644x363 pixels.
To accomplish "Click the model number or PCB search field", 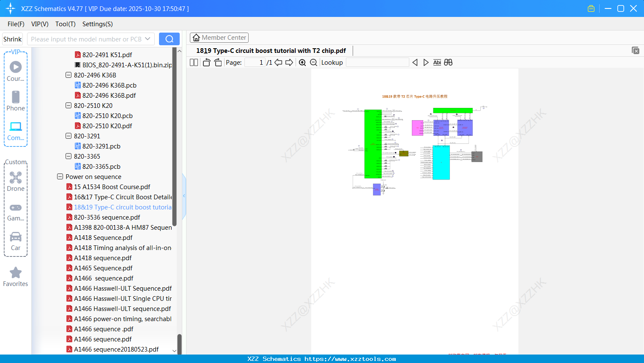I will [86, 39].
